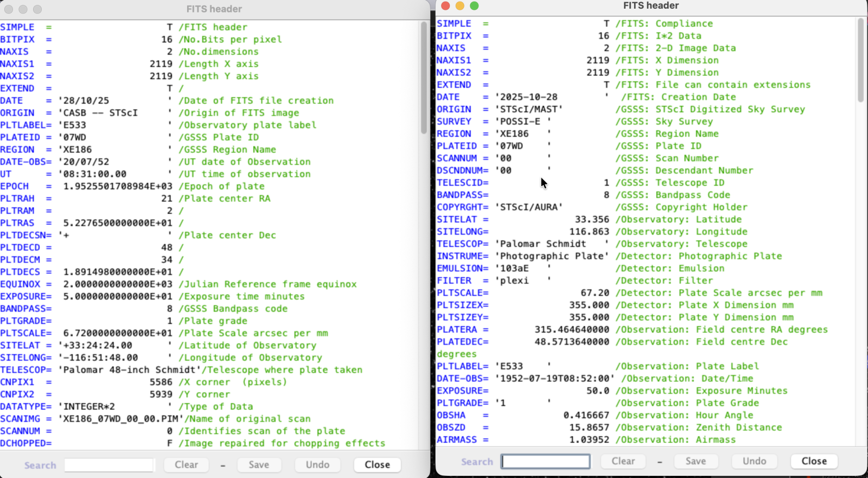
Task: Click the green zoom button of the active FITS header window
Action: coord(474,6)
